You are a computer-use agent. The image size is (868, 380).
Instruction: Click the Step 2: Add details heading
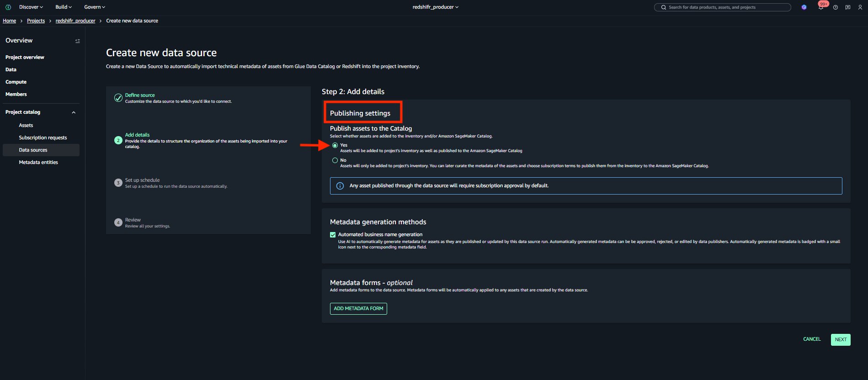point(353,92)
